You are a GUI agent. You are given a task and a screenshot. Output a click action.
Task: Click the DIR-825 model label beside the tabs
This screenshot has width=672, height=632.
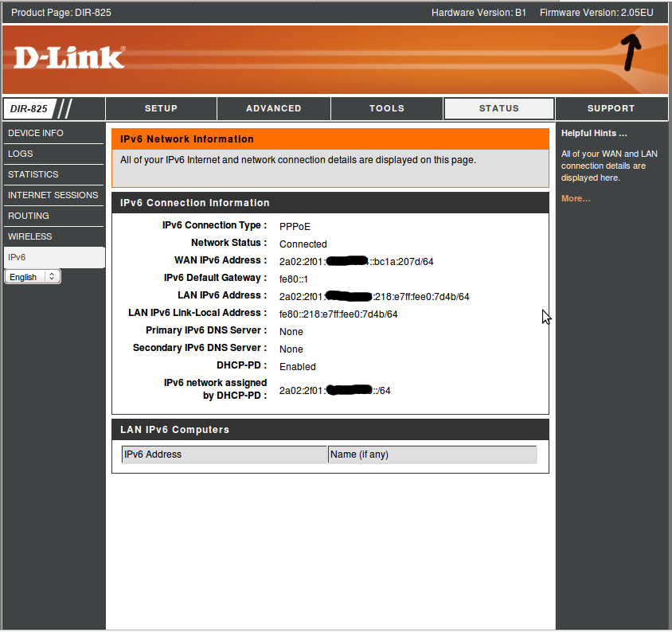click(x=29, y=109)
